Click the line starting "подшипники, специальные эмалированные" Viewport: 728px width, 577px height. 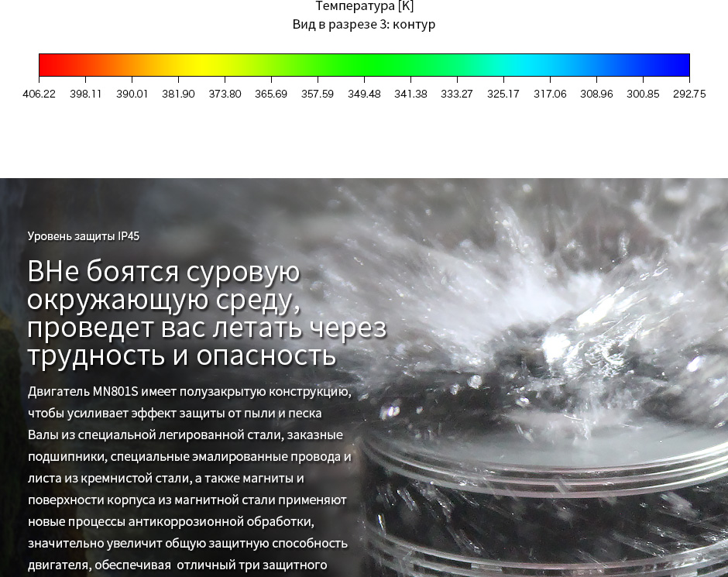tap(190, 457)
